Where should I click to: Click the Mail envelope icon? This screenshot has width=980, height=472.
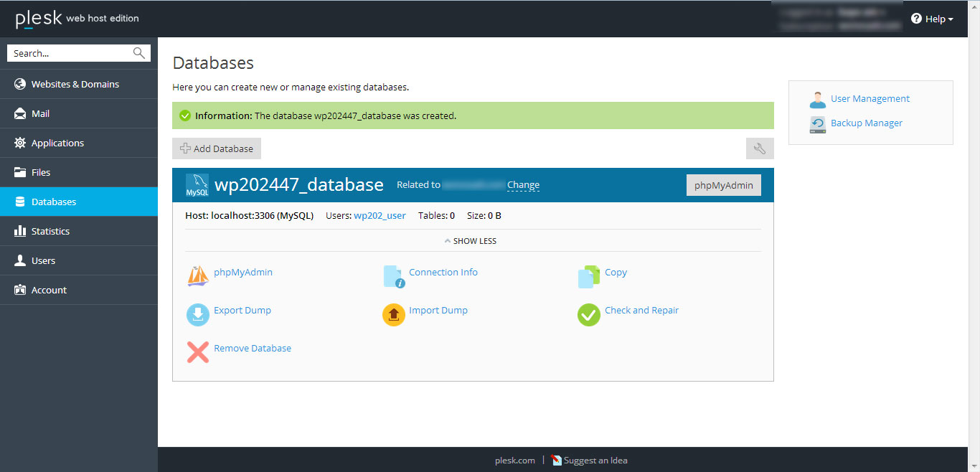tap(20, 113)
